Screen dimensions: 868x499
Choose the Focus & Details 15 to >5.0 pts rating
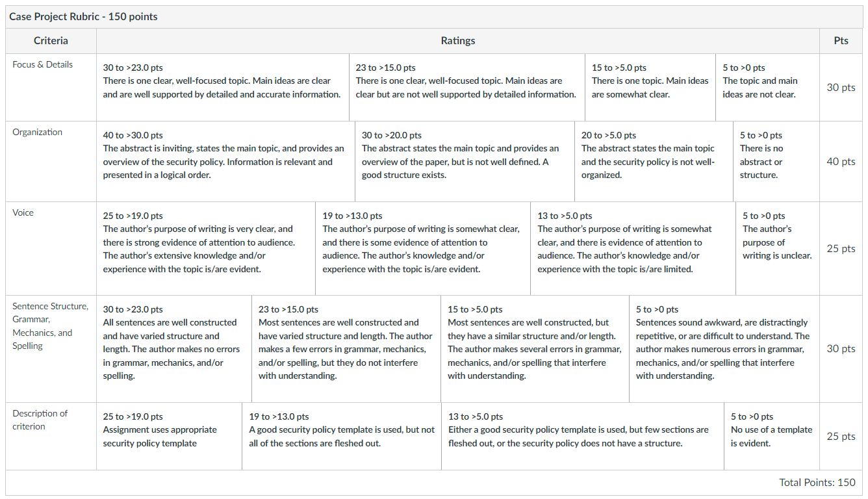650,88
